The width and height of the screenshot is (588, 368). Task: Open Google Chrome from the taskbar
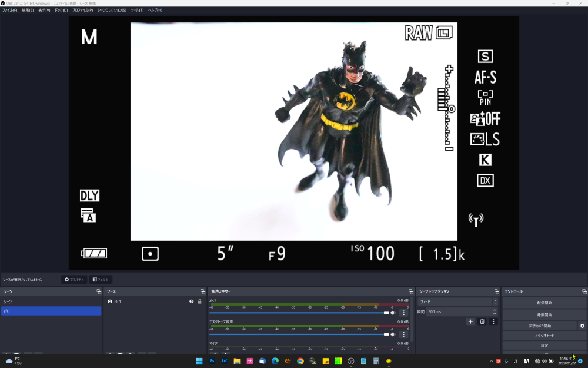(x=300, y=362)
